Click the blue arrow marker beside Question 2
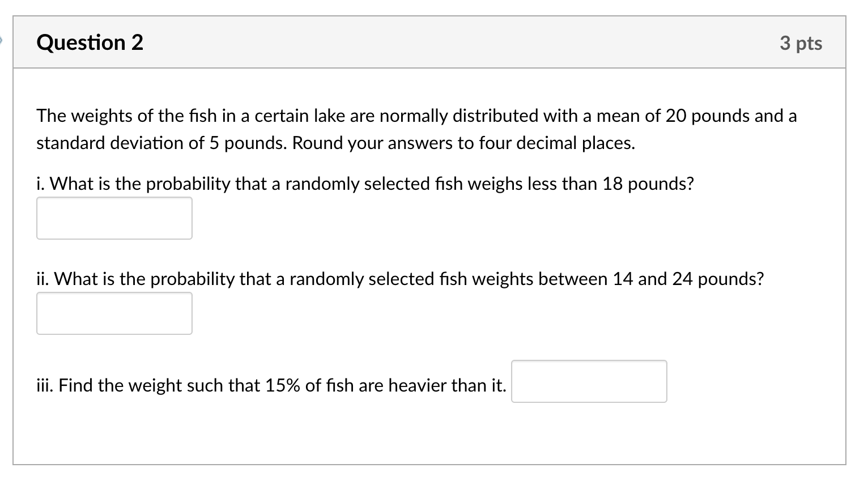Screen dimensions: 868x489 coord(2,40)
